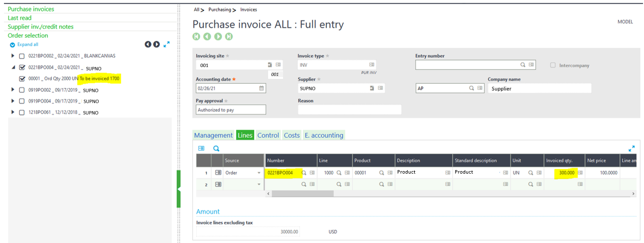This screenshot has width=644, height=243.
Task: Click the lines grid horizontal scrollbar
Action: coord(303,193)
